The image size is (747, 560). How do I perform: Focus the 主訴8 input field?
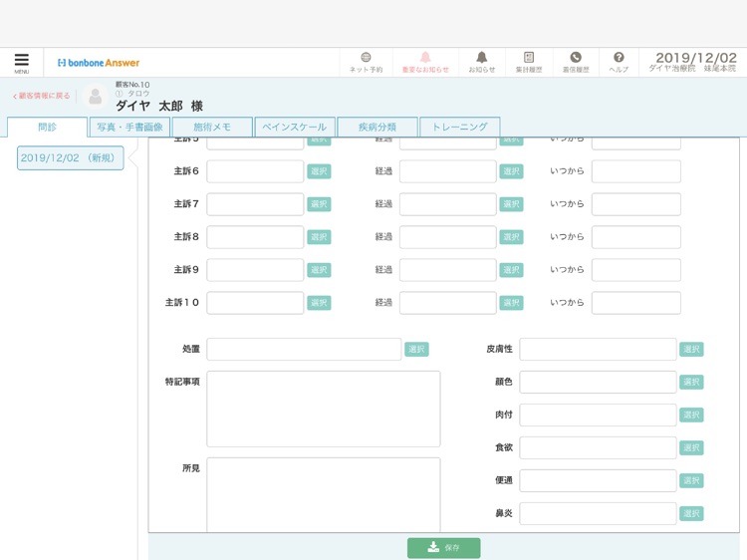(x=255, y=237)
